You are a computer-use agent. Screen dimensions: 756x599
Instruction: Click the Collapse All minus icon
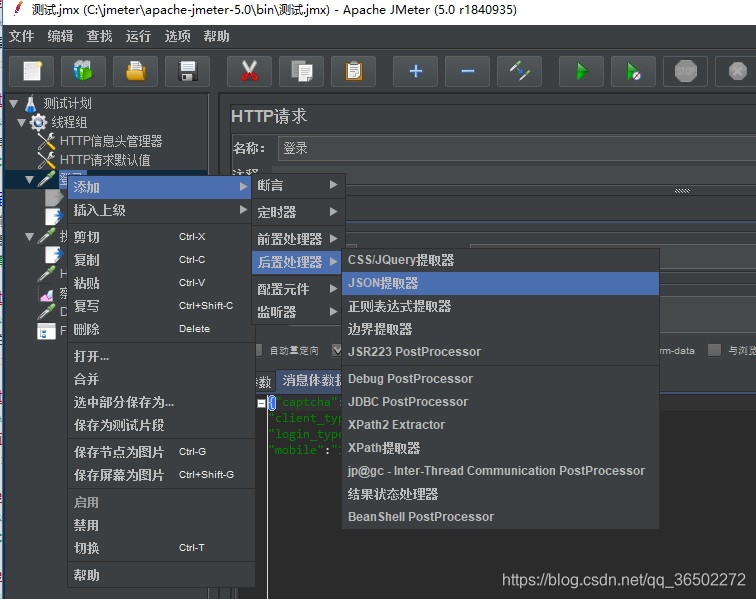468,71
